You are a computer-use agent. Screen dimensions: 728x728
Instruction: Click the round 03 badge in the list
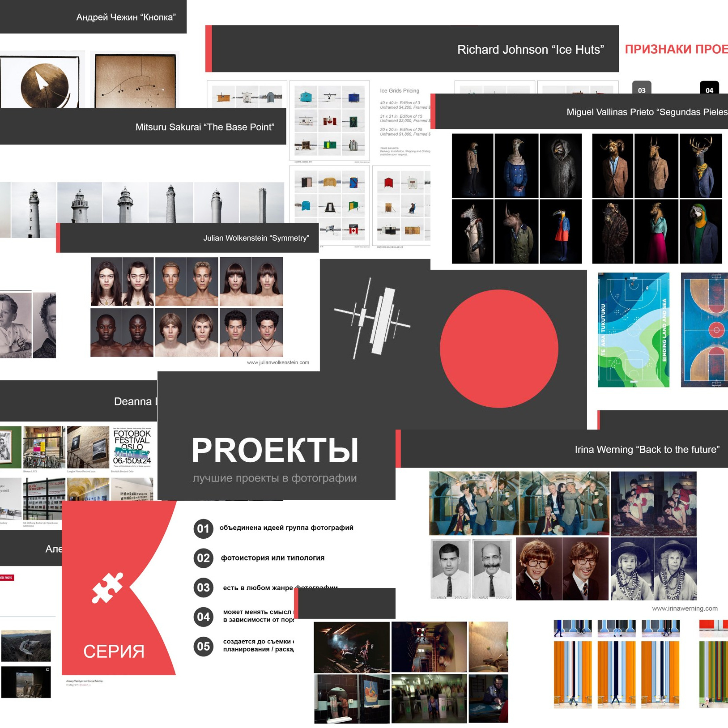click(x=203, y=588)
